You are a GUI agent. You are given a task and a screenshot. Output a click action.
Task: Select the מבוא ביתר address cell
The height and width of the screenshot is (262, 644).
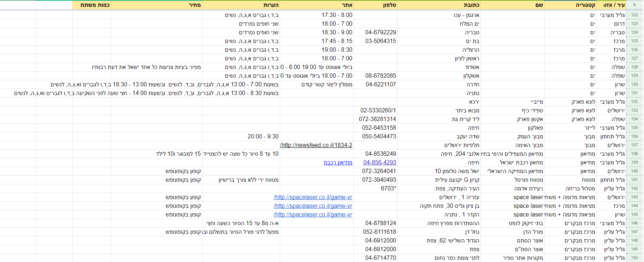point(467,111)
